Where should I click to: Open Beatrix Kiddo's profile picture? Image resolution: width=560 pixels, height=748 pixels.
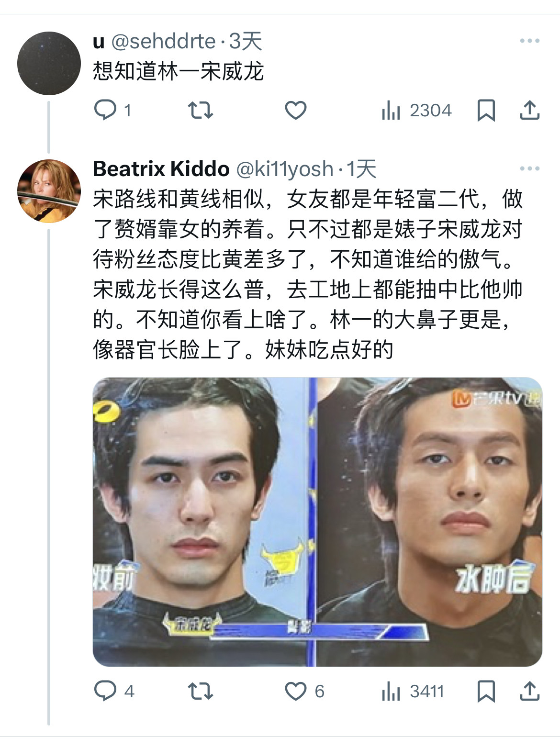click(49, 191)
